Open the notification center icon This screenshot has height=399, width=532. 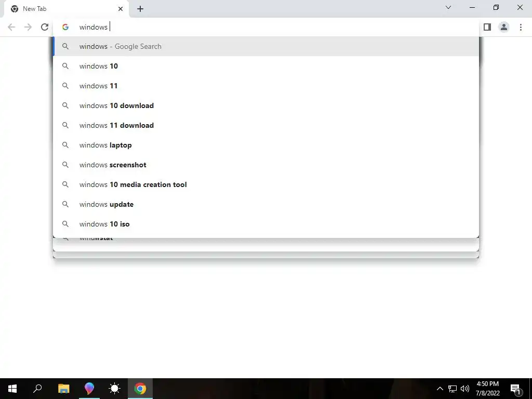[x=516, y=389]
